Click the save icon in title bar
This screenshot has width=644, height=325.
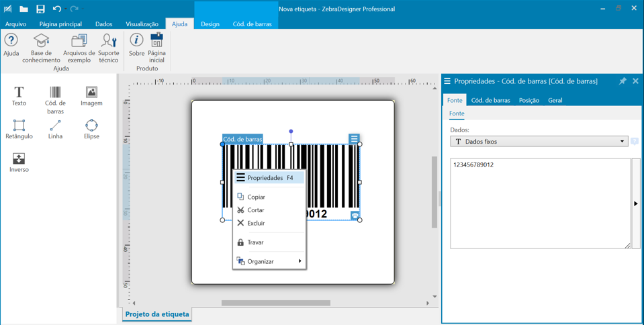point(40,9)
